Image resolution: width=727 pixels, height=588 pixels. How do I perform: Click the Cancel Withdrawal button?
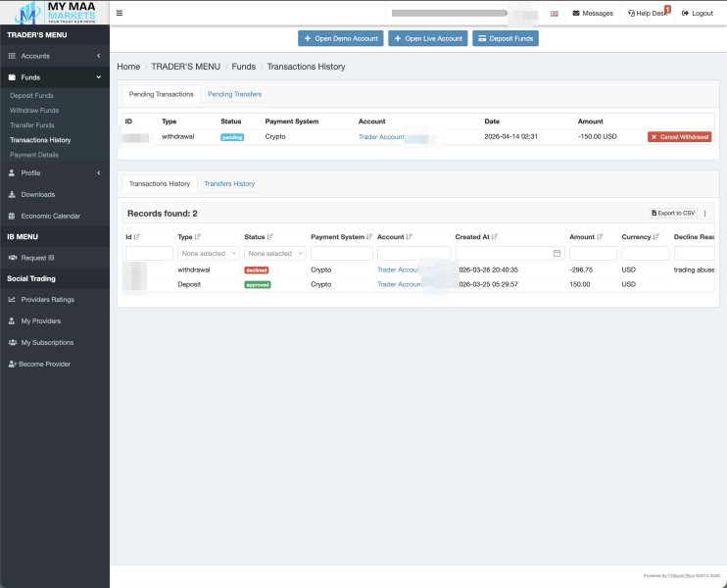point(679,137)
